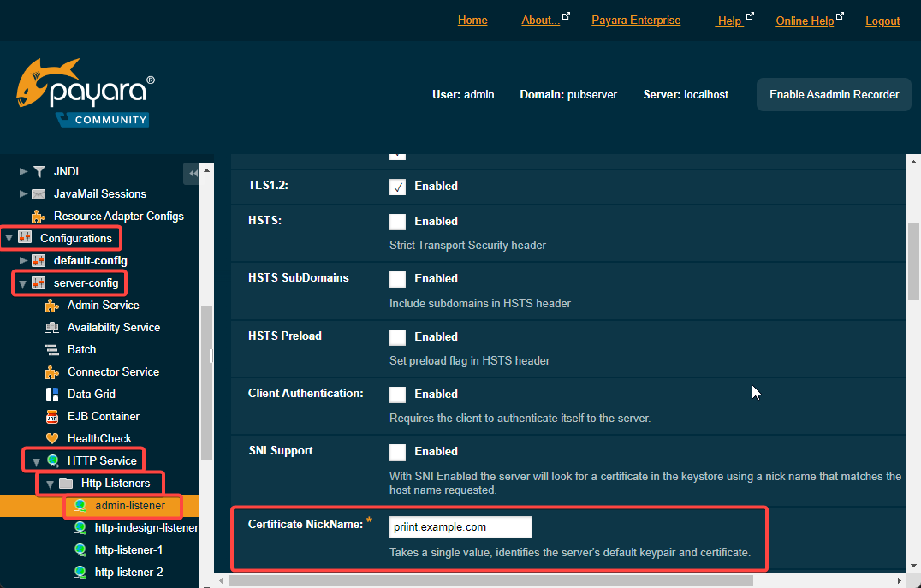Enable the SNI Support checkbox
The width and height of the screenshot is (921, 588).
(397, 452)
